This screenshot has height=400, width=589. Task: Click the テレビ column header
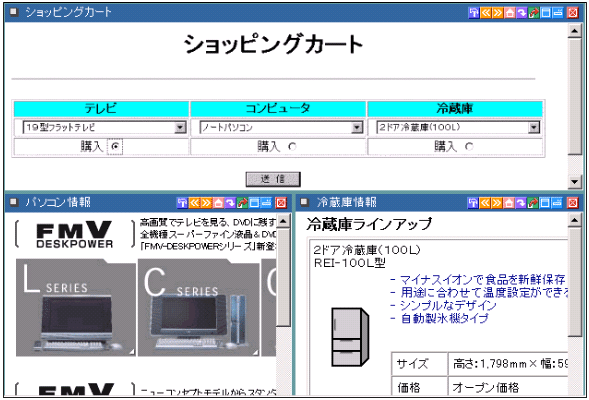point(101,109)
